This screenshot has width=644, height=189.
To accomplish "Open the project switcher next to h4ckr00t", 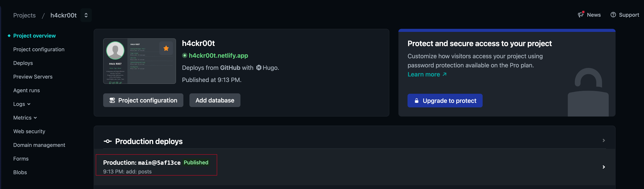I will pyautogui.click(x=86, y=15).
